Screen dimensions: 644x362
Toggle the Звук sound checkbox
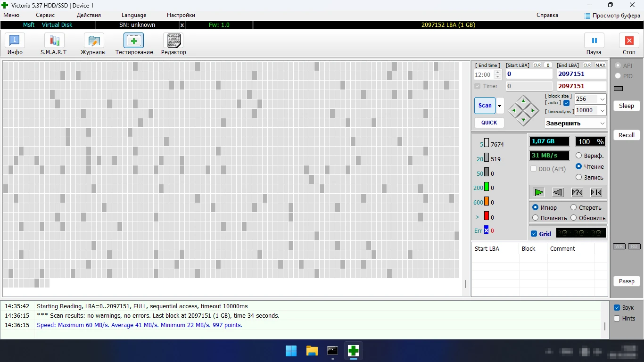click(x=617, y=308)
